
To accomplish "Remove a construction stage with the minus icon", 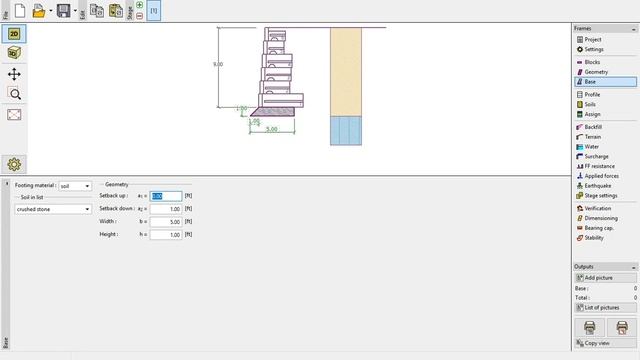I will pyautogui.click(x=140, y=16).
